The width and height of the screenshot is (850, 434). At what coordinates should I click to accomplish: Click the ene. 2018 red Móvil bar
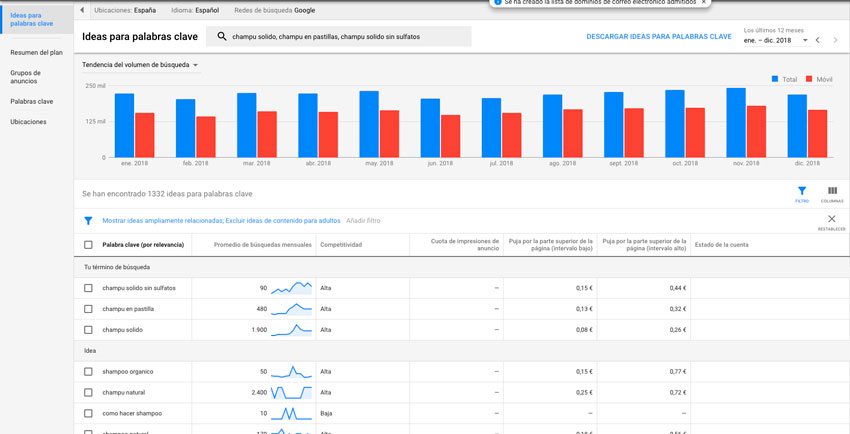[145, 135]
